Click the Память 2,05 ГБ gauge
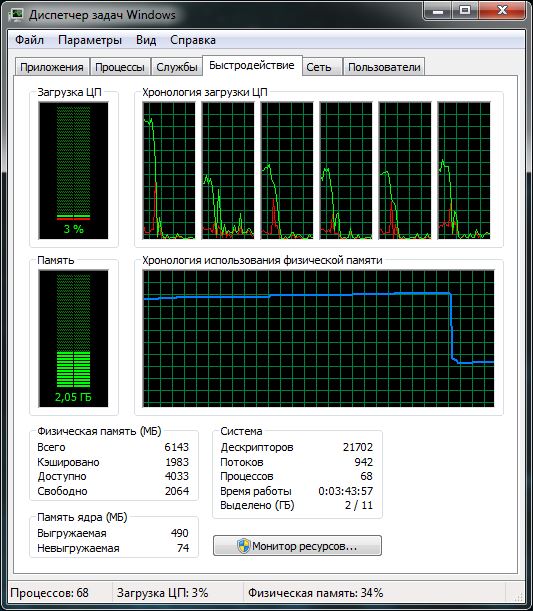The height and width of the screenshot is (611, 533). 73,338
